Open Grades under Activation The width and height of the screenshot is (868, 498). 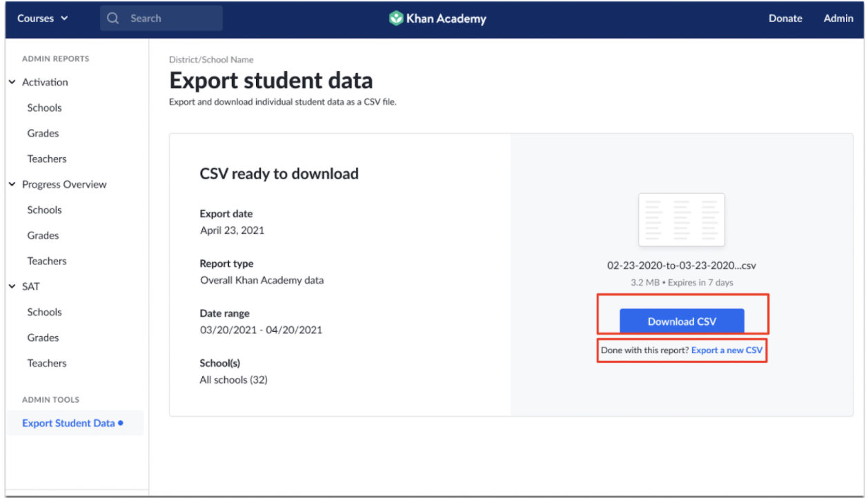pos(43,133)
